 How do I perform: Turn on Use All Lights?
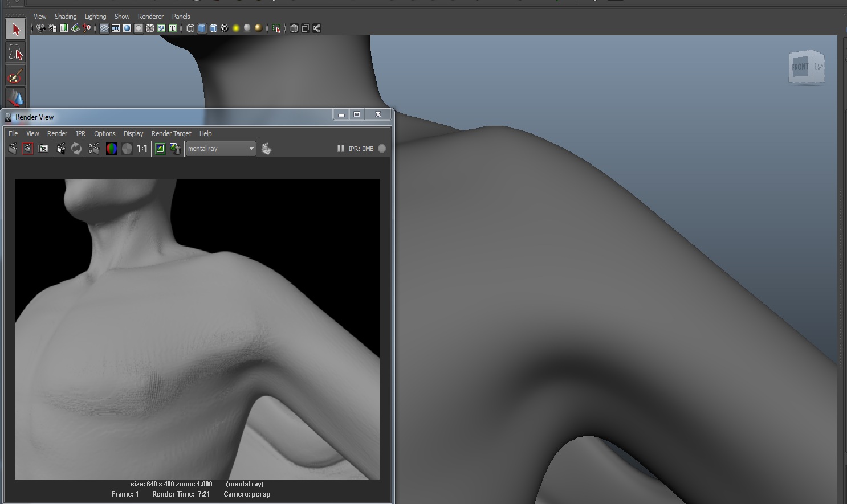[236, 28]
